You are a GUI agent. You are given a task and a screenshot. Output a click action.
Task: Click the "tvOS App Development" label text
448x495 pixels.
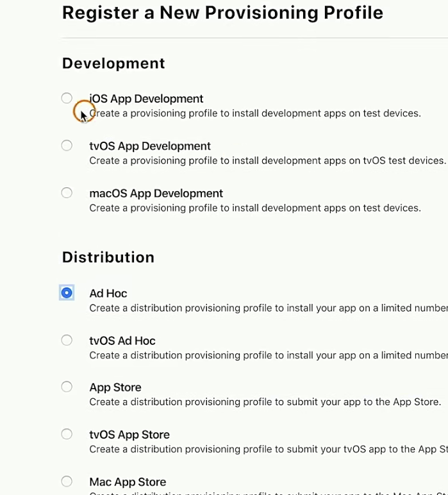coord(150,146)
